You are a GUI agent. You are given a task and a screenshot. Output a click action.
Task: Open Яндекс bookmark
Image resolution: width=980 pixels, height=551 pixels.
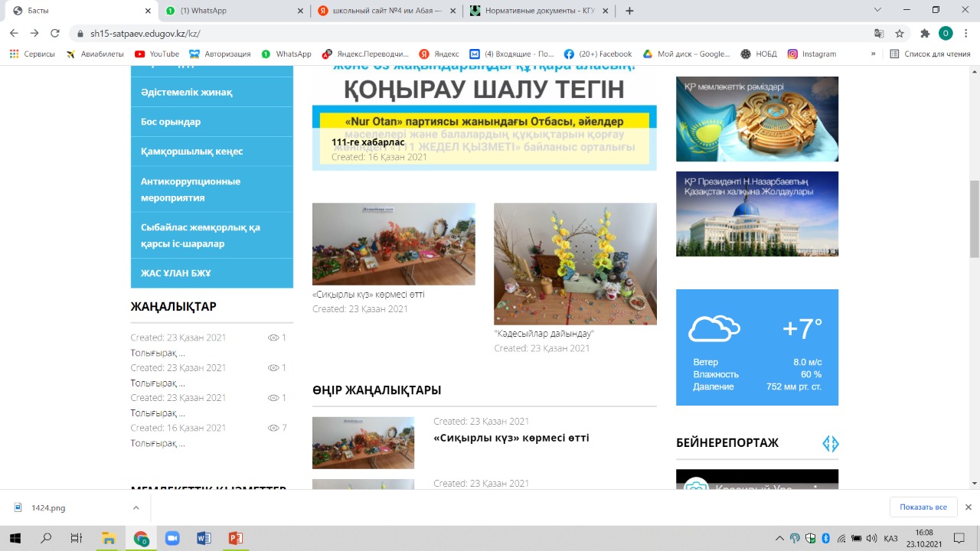click(x=439, y=54)
